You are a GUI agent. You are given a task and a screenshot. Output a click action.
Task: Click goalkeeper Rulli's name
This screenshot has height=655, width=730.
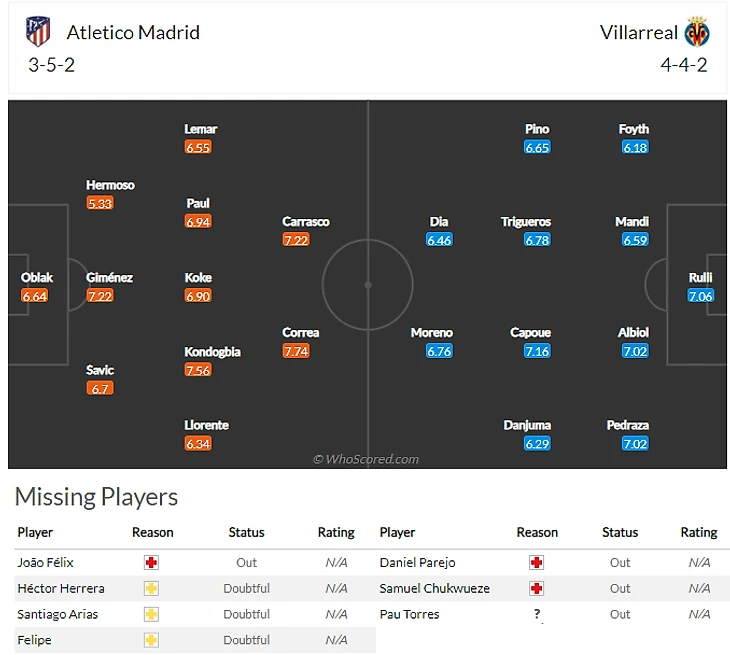click(x=700, y=277)
